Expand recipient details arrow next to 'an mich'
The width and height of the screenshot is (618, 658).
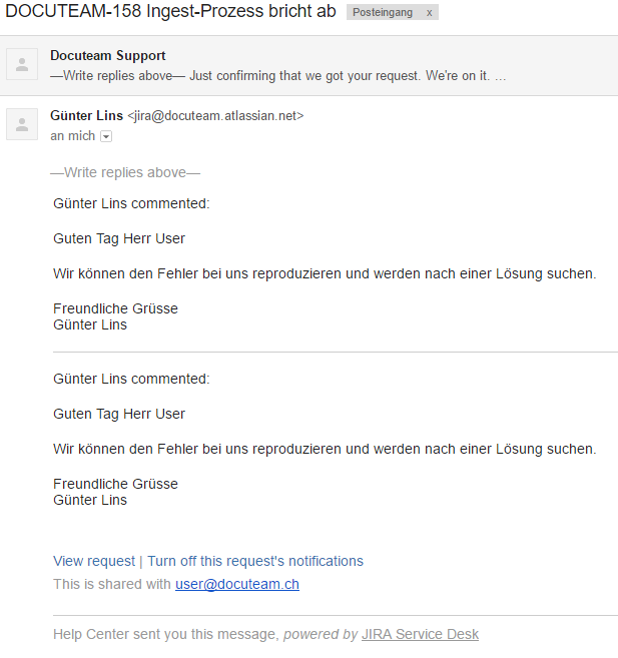pos(106,136)
